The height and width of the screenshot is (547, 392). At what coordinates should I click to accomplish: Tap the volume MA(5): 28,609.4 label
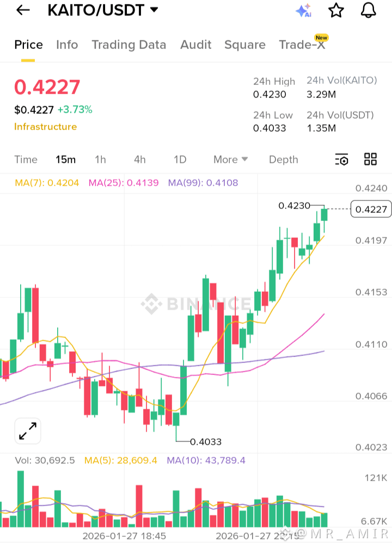coord(121,460)
